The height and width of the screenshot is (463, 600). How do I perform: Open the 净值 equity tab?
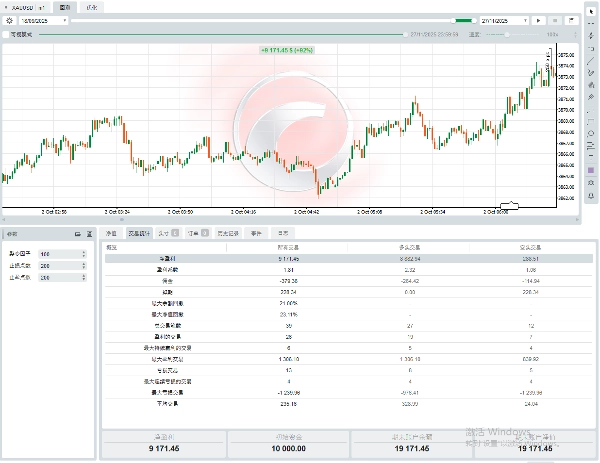coord(112,232)
